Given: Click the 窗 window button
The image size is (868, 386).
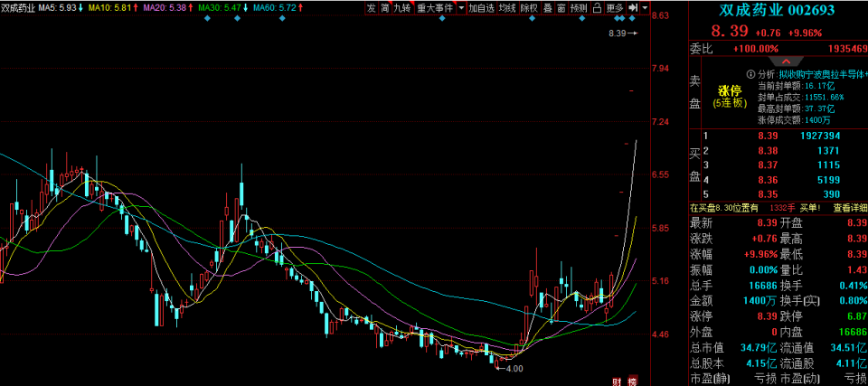Looking at the screenshot, I should point(561,7).
